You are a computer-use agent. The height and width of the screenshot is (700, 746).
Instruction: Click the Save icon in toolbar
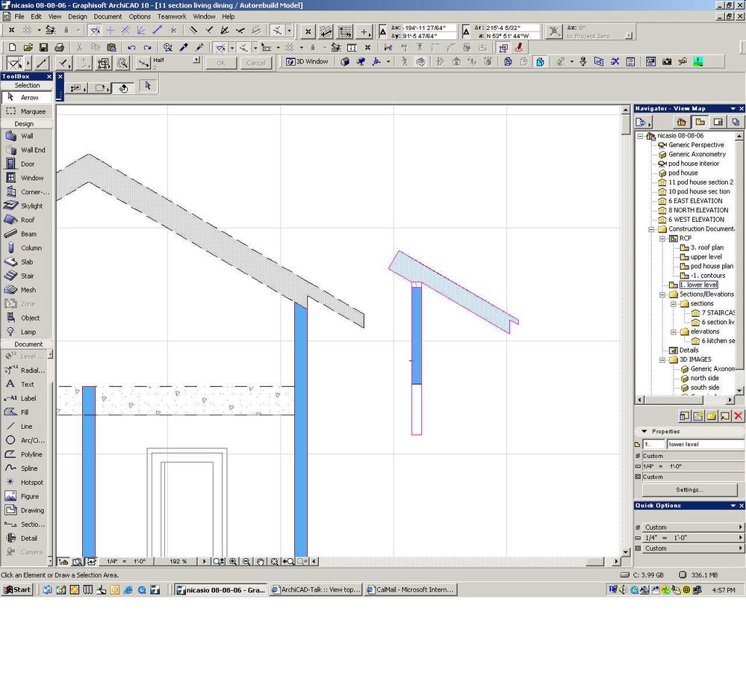43,48
